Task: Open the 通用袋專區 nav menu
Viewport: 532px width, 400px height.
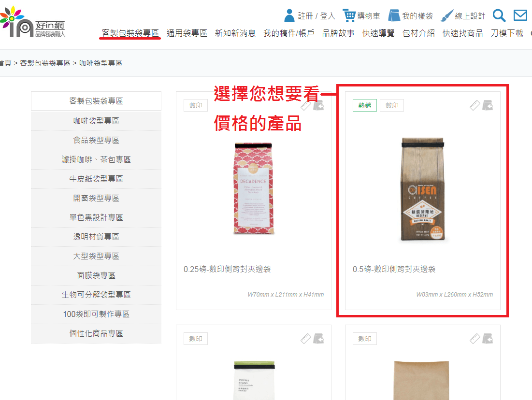Action: (187, 33)
